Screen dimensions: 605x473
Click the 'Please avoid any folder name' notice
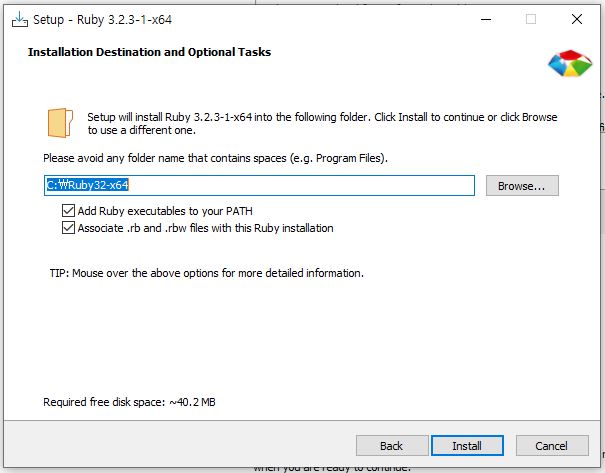point(215,158)
